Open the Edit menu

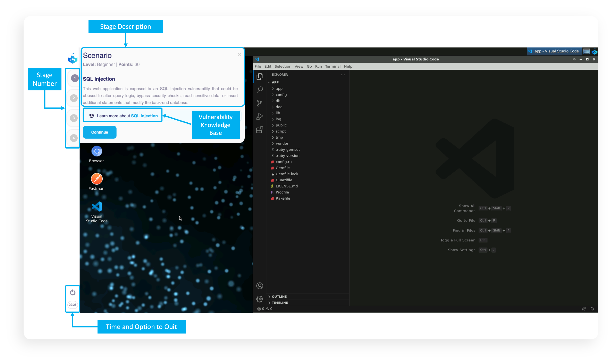point(268,67)
